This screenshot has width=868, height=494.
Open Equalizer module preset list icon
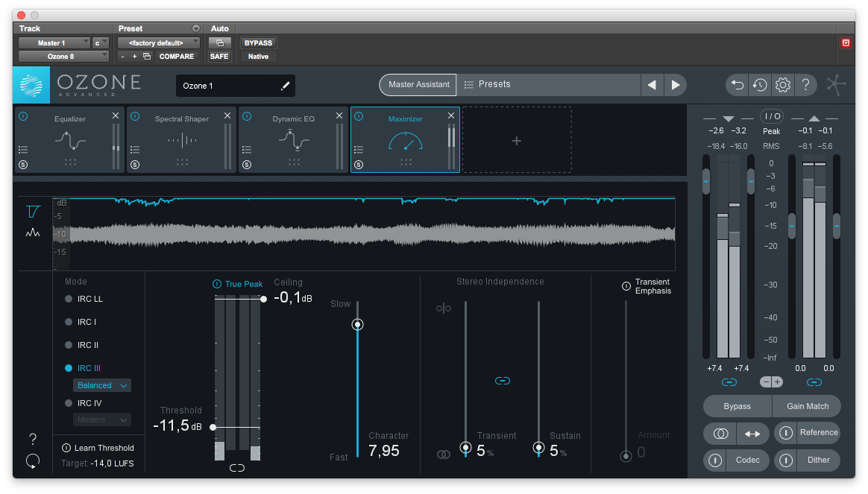tap(22, 149)
